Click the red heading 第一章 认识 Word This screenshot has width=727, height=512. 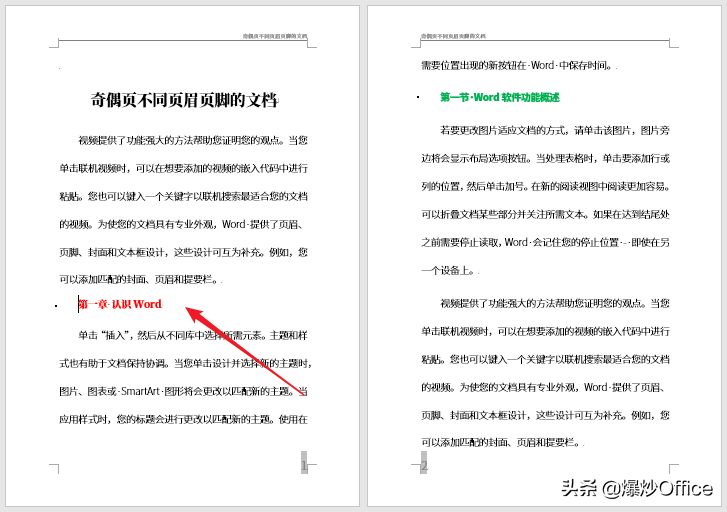(x=120, y=304)
